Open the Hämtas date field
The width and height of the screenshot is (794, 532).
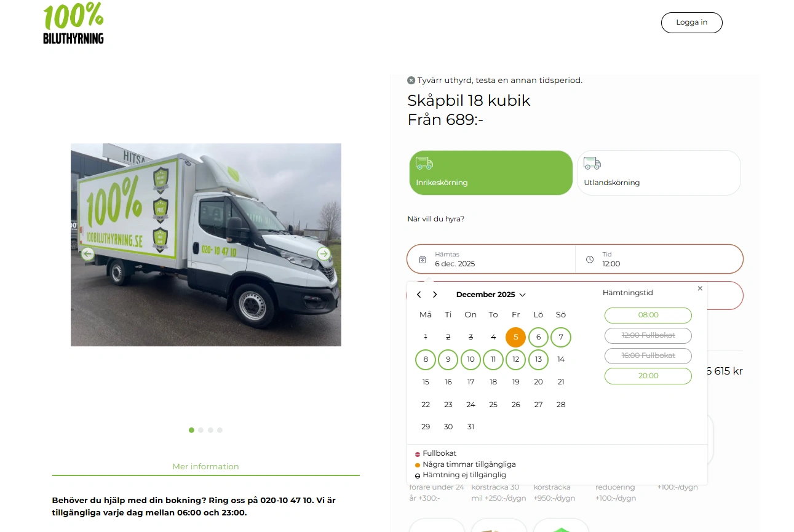(x=491, y=259)
